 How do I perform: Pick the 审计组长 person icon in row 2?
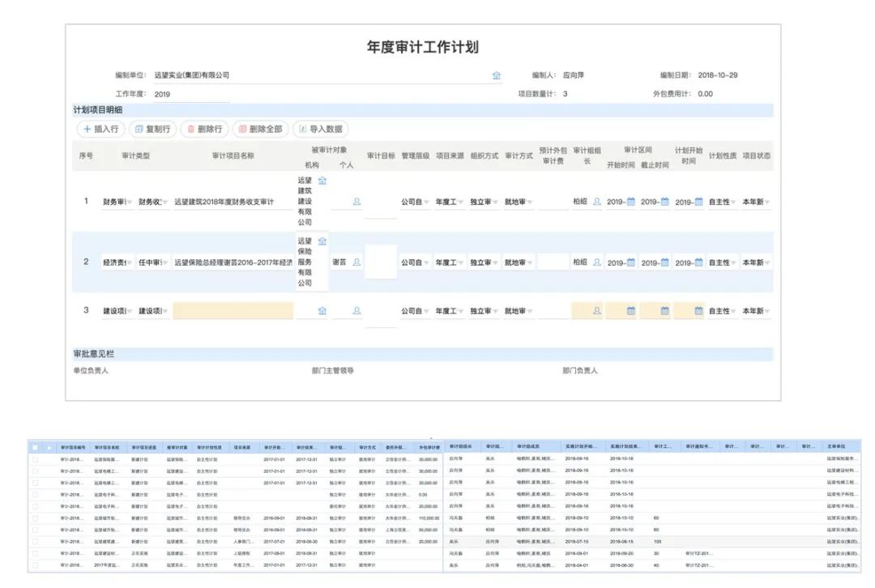pyautogui.click(x=596, y=262)
